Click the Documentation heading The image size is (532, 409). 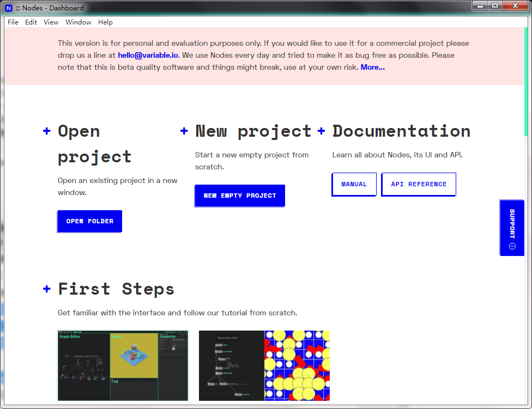pyautogui.click(x=401, y=131)
